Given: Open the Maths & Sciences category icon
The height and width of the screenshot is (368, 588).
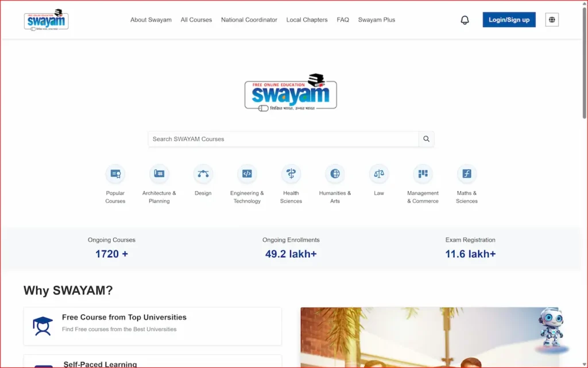Looking at the screenshot, I should pyautogui.click(x=467, y=174).
